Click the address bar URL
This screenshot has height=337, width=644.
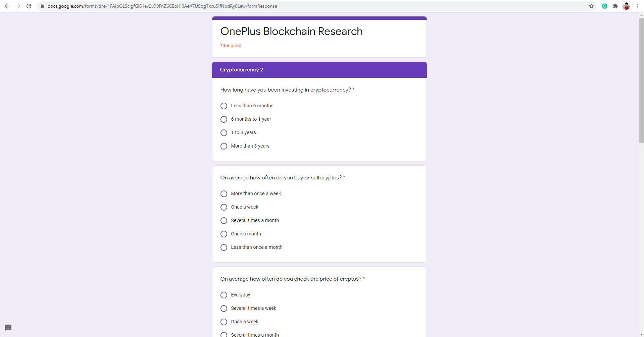(x=162, y=6)
